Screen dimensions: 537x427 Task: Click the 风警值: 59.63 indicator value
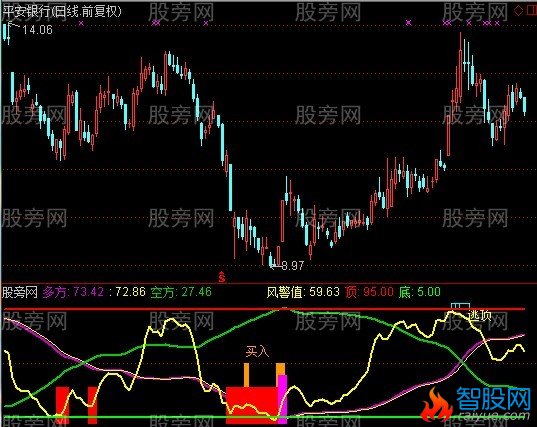click(x=303, y=292)
